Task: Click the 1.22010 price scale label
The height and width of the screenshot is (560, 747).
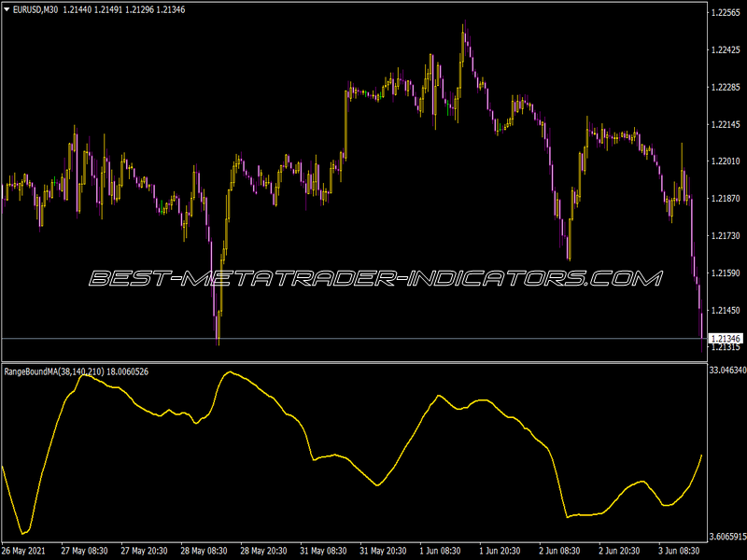Action: (726, 161)
